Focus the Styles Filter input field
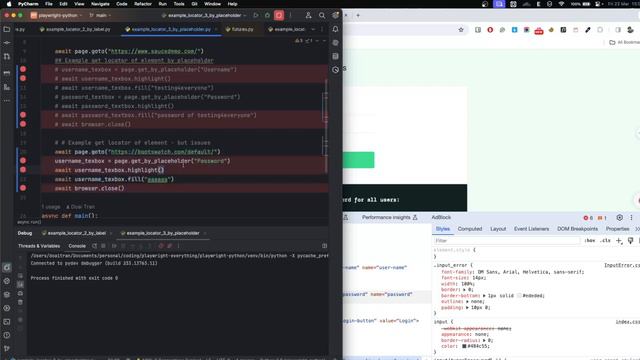 pyautogui.click(x=506, y=240)
